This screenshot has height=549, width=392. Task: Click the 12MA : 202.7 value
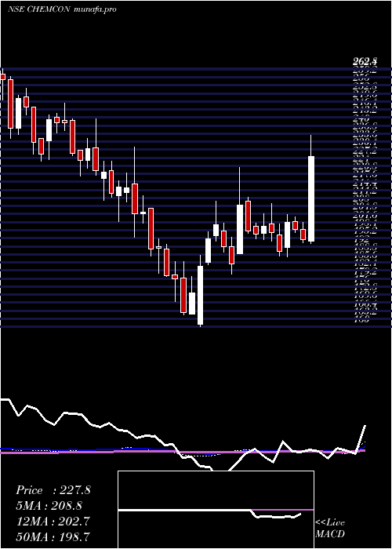(53, 521)
